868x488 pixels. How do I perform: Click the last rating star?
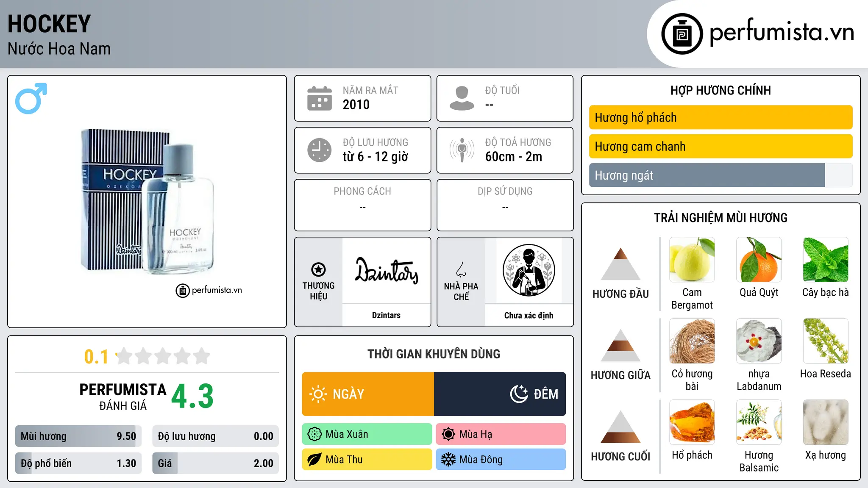pyautogui.click(x=202, y=356)
